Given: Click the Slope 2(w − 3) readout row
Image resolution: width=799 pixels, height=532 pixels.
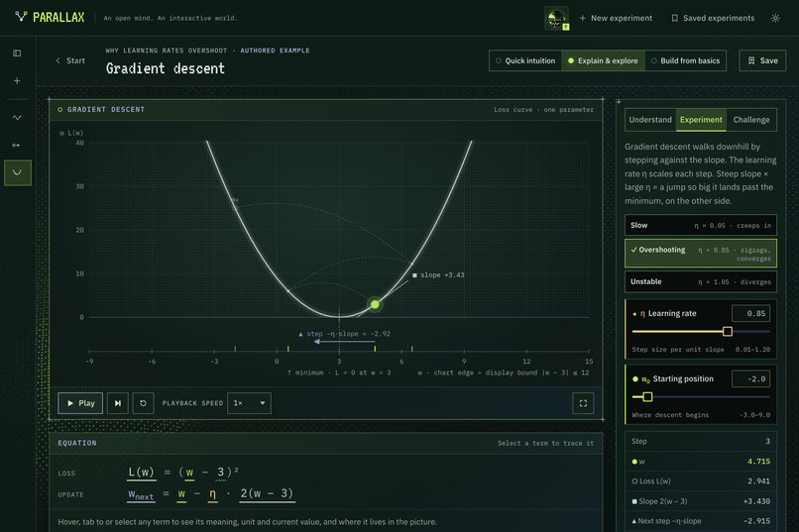Looking at the screenshot, I should (x=701, y=501).
